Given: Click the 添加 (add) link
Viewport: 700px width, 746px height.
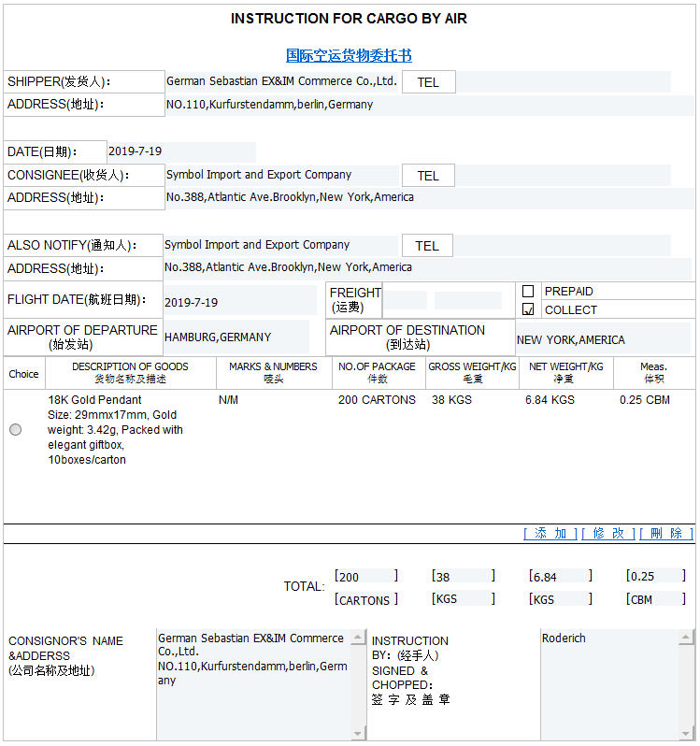Looking at the screenshot, I should click(550, 533).
